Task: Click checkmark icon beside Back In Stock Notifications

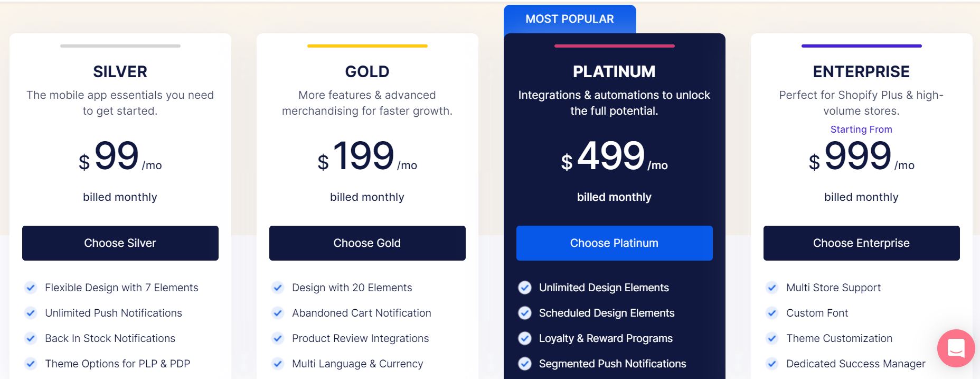Action: 31,338
